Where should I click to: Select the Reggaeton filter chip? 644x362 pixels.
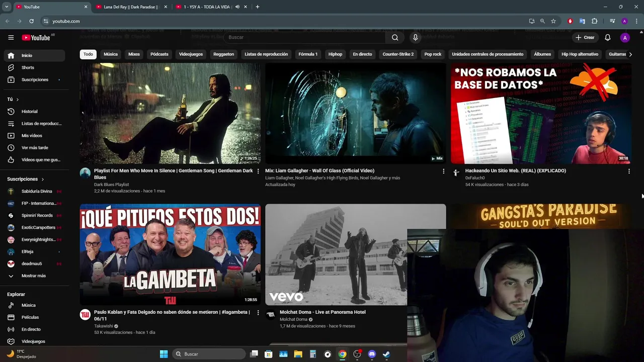(223, 54)
